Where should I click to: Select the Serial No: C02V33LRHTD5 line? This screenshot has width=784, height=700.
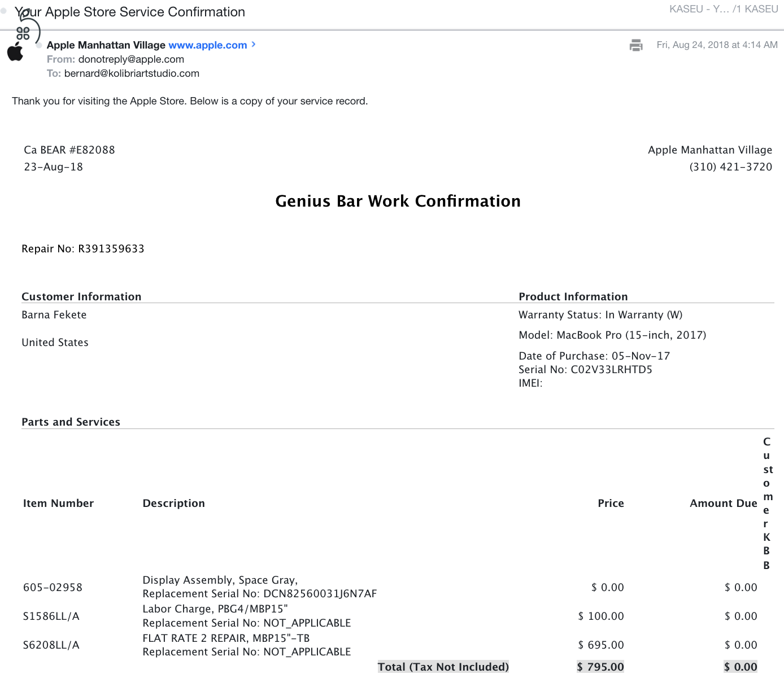click(x=585, y=370)
